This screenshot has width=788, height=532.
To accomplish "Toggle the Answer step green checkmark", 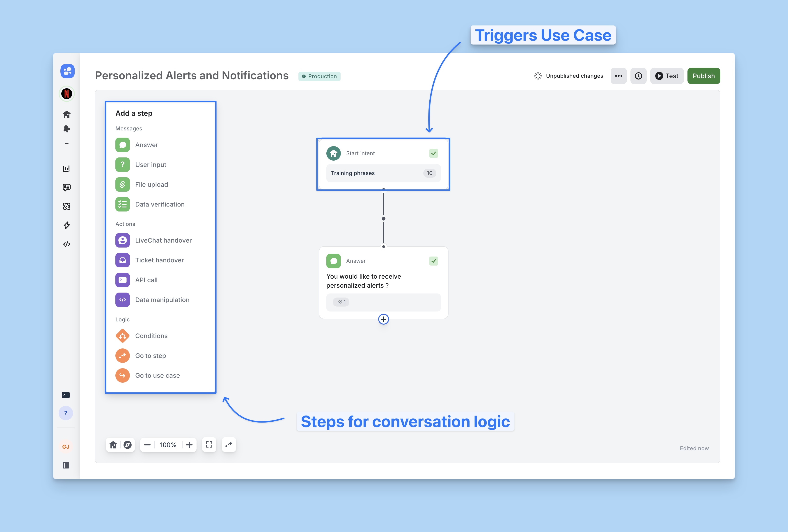I will click(433, 261).
